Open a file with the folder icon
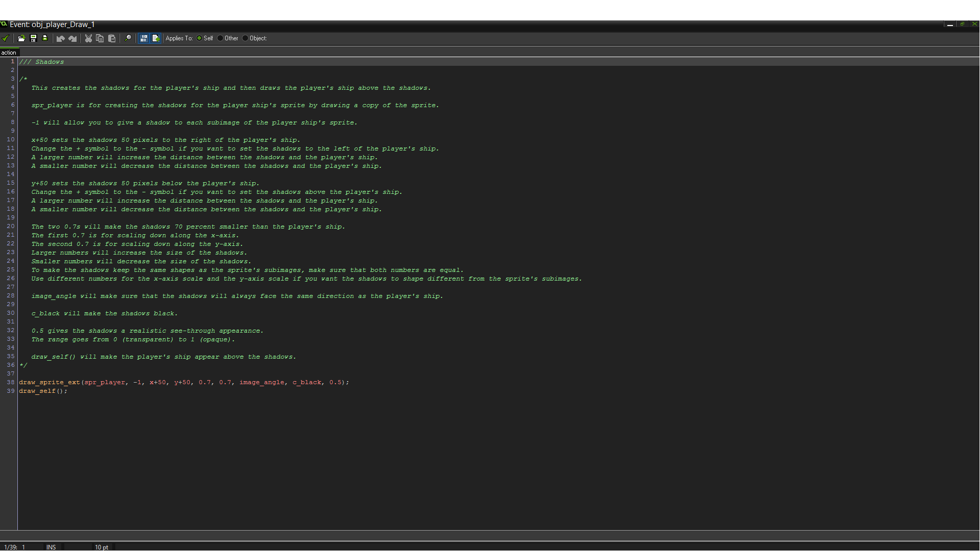The image size is (980, 551). [x=21, y=38]
